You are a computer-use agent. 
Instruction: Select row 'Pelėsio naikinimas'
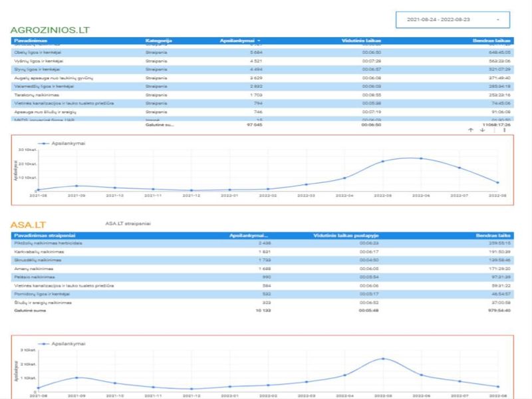tap(262, 277)
